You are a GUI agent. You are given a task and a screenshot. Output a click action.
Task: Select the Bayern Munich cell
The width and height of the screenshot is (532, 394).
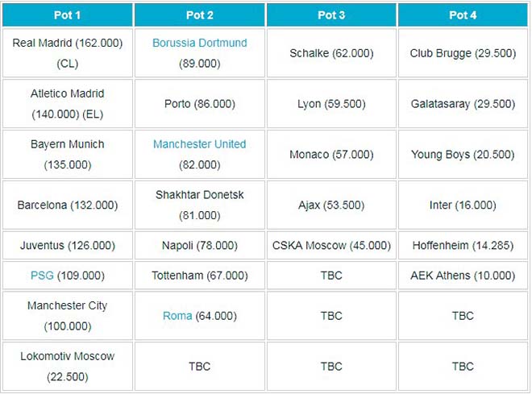click(68, 155)
